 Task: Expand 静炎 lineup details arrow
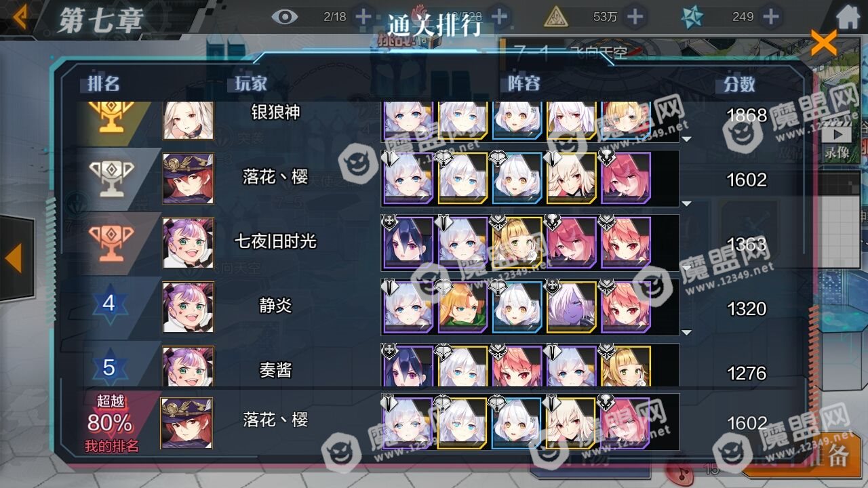pos(686,332)
